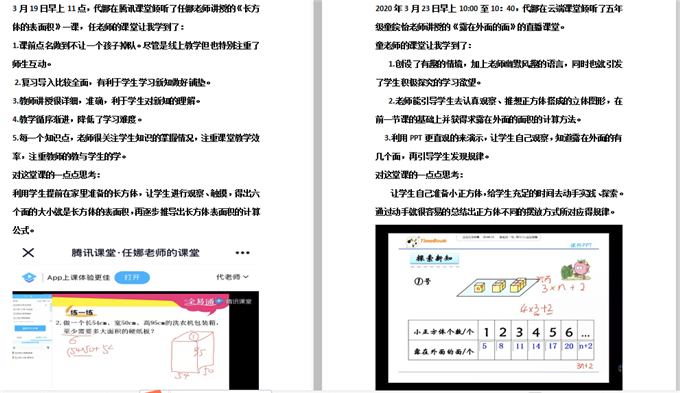
Task: Click the strawberry cartoon character
Action: [575, 270]
